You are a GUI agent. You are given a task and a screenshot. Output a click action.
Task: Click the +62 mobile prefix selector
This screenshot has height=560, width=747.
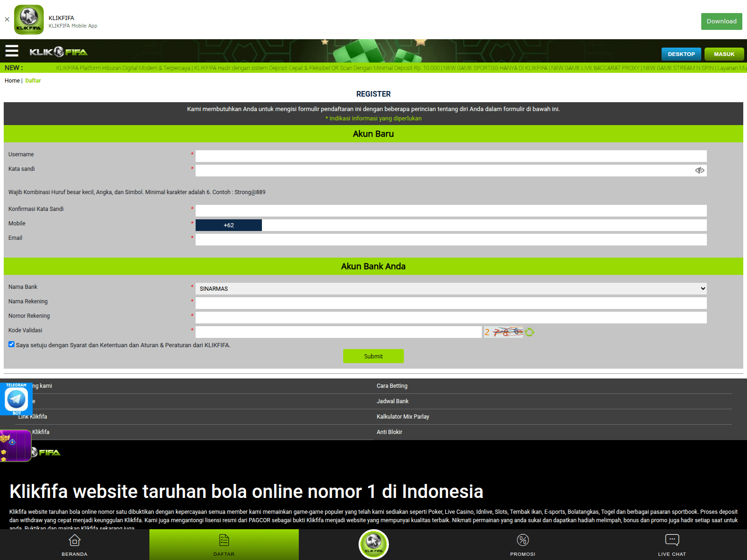(x=228, y=225)
